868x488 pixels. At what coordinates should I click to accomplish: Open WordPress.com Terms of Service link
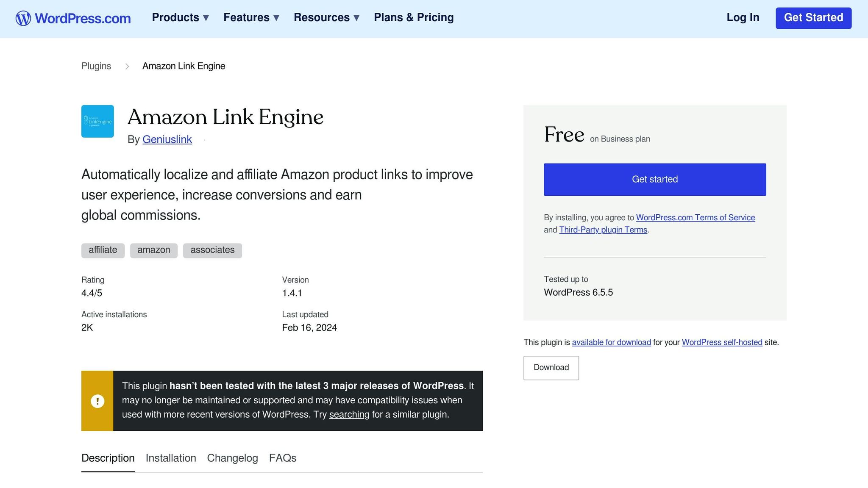696,218
